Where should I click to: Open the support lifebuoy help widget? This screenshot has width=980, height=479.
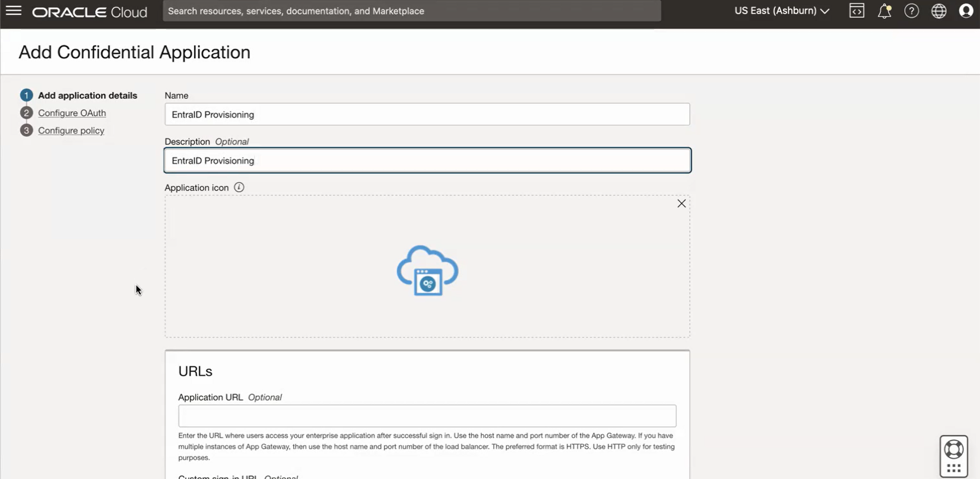(954, 449)
